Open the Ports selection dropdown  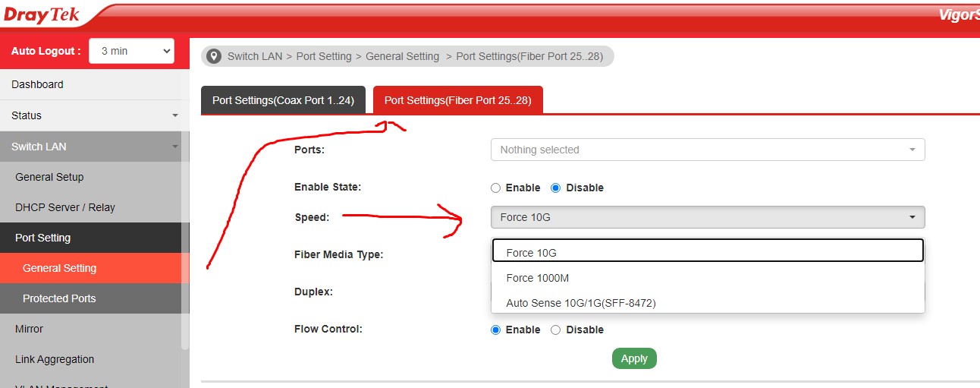(x=707, y=150)
